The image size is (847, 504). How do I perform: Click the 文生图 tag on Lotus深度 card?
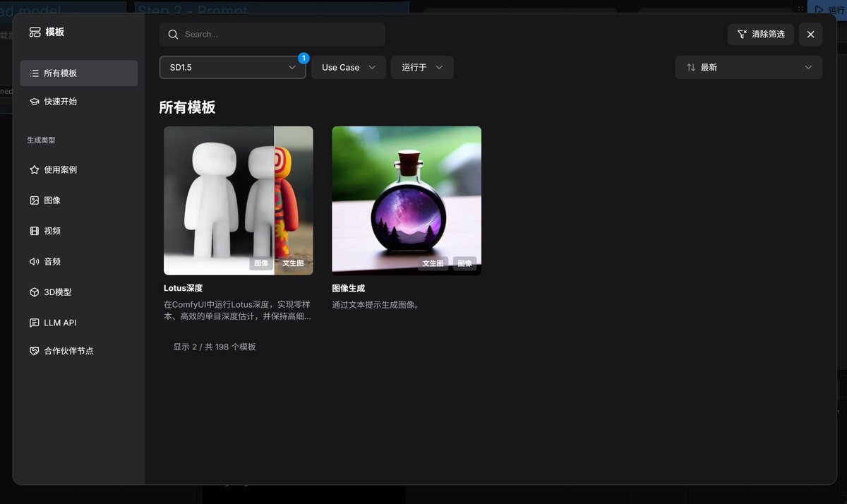tap(293, 263)
